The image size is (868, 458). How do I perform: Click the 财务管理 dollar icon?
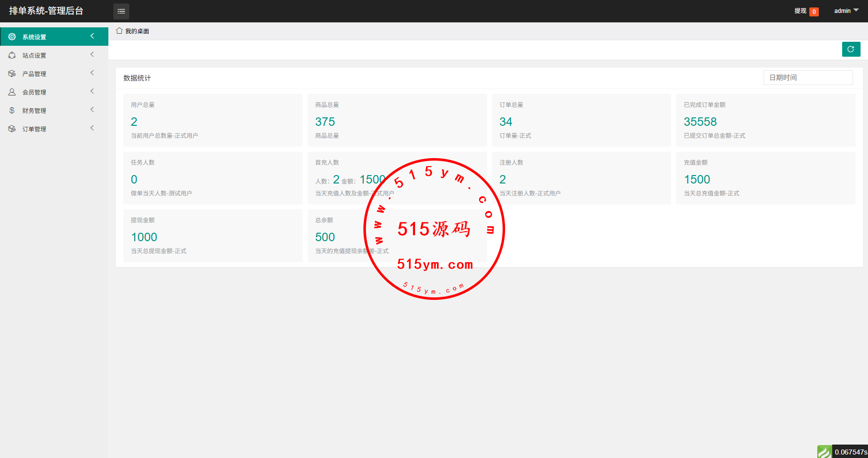12,110
